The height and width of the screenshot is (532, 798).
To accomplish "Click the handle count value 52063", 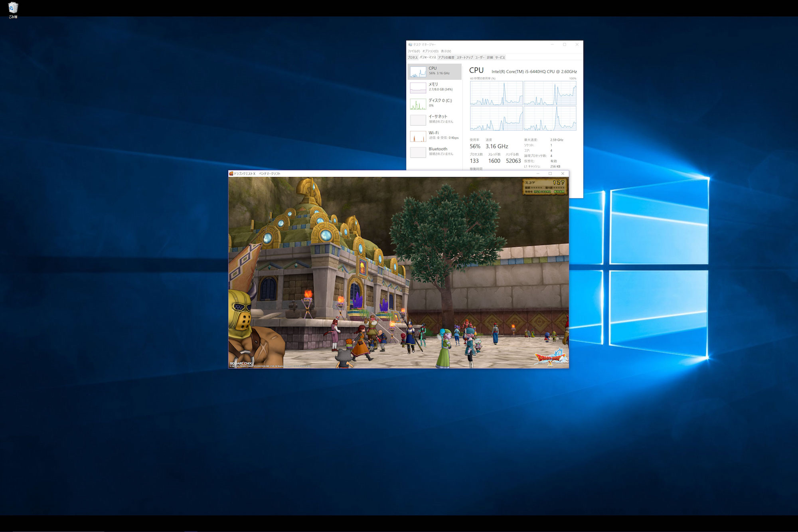I will click(514, 161).
